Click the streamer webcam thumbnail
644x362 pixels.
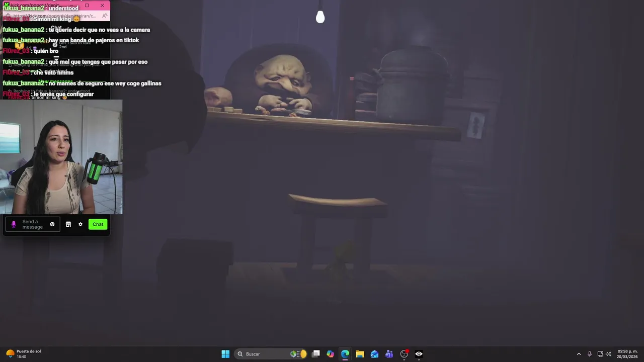click(61, 157)
